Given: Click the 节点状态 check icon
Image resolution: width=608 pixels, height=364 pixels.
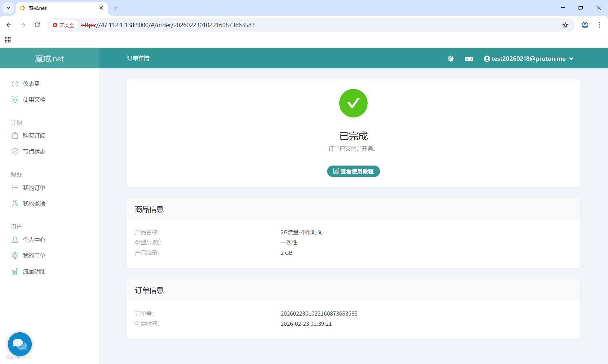Looking at the screenshot, I should pyautogui.click(x=15, y=151).
